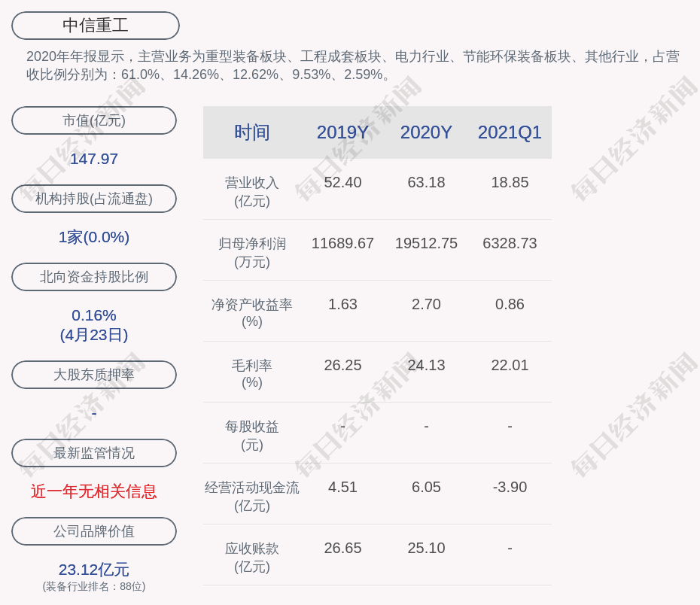
Task: Click the 0.16% northbound holding ratio
Action: (x=94, y=315)
